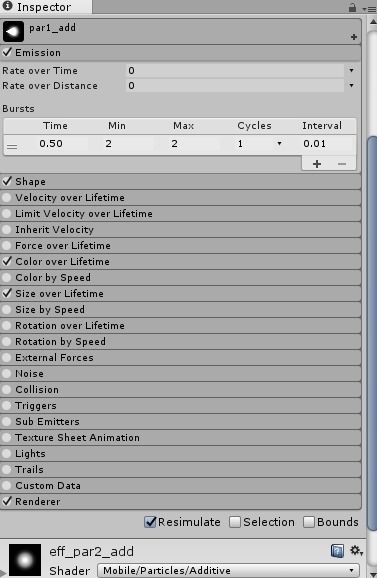This screenshot has height=578, width=377.
Task: Click the Rate over Time value field
Action: pyautogui.click(x=235, y=70)
